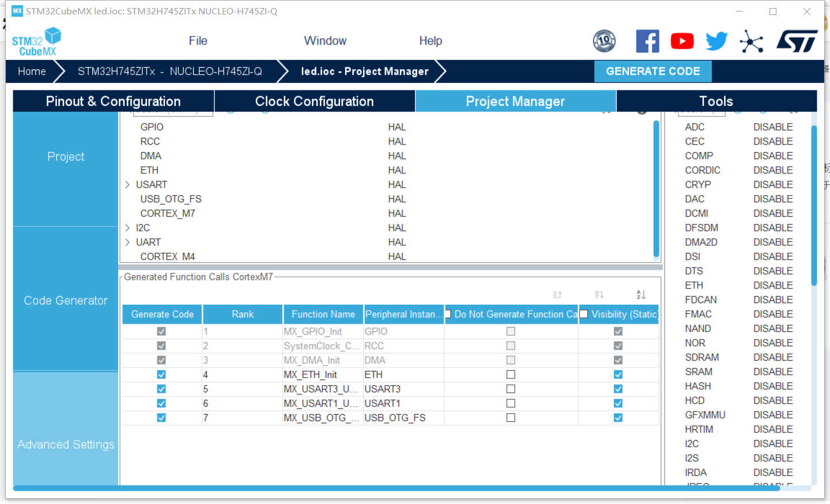Click the Generate Code column header

pos(163,314)
